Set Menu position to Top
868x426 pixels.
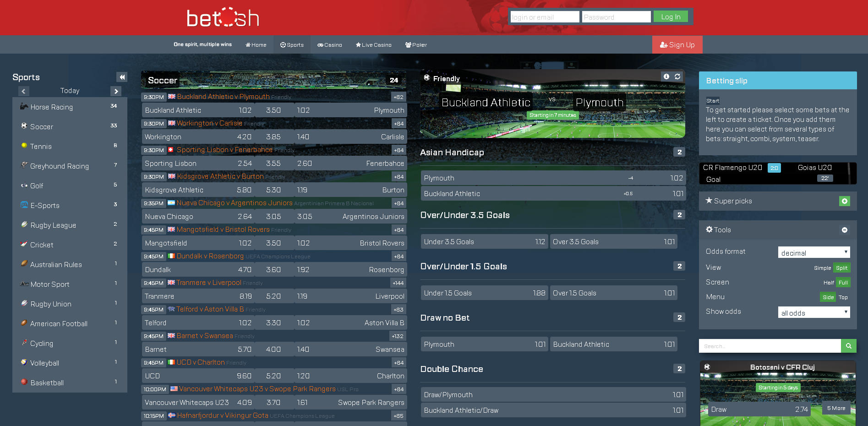(x=843, y=297)
